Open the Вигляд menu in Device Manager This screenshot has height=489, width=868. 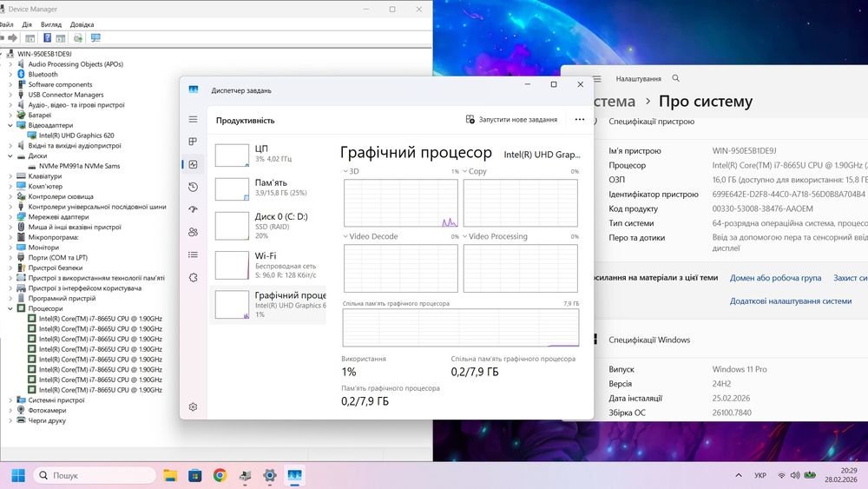pos(51,24)
